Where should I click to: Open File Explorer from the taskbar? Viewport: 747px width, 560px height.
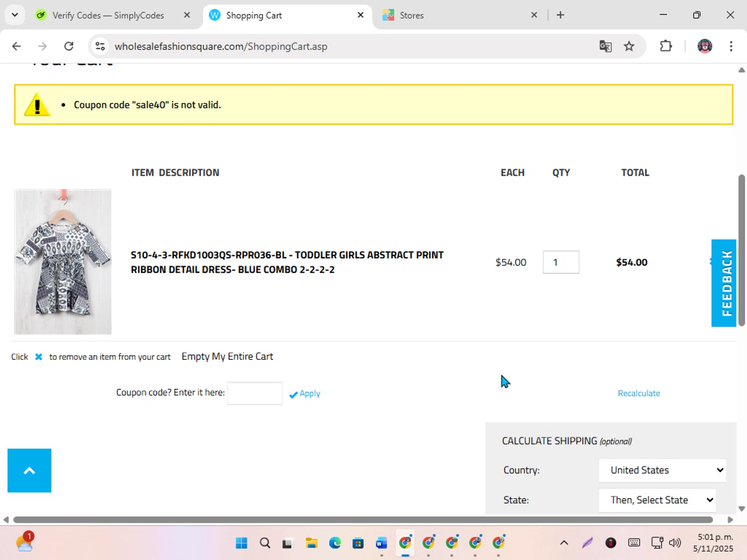[312, 543]
